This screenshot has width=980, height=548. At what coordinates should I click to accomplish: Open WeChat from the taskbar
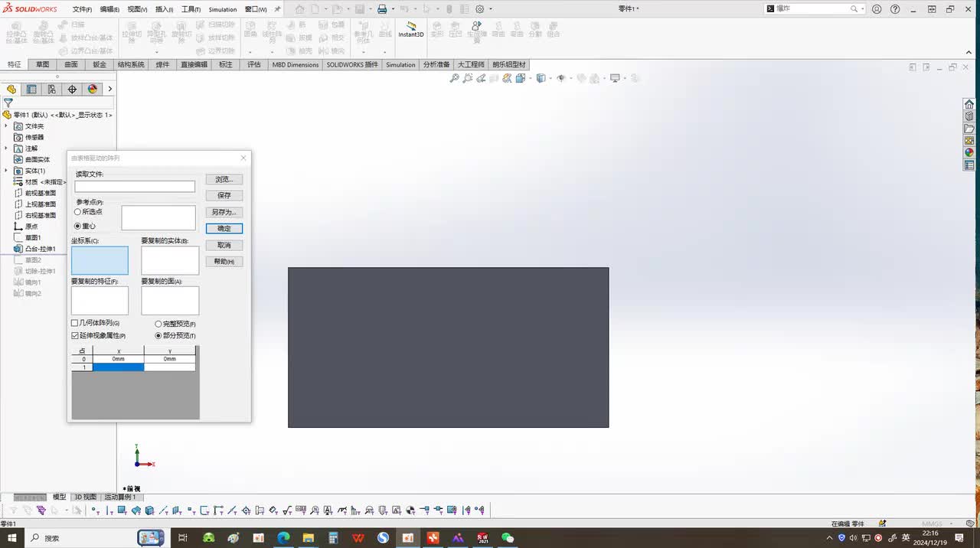point(508,538)
